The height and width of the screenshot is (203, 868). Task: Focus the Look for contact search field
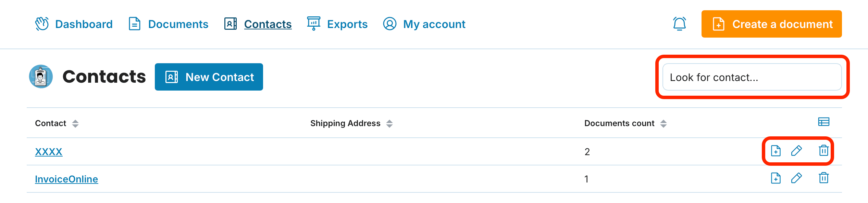tap(752, 77)
